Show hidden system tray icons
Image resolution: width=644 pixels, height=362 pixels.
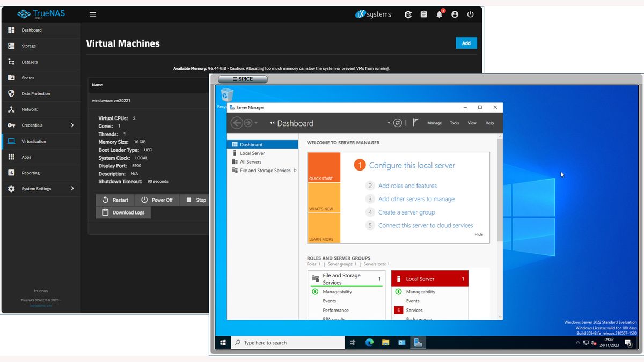click(x=578, y=343)
